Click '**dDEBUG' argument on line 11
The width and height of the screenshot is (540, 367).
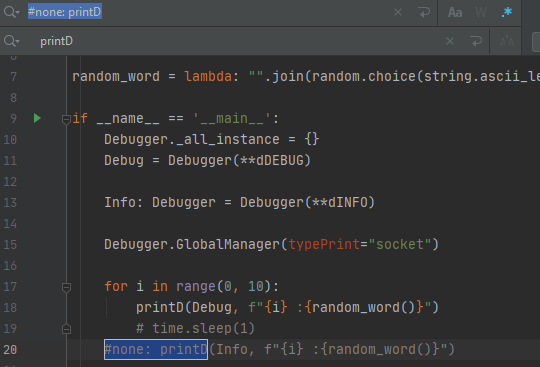(x=271, y=160)
